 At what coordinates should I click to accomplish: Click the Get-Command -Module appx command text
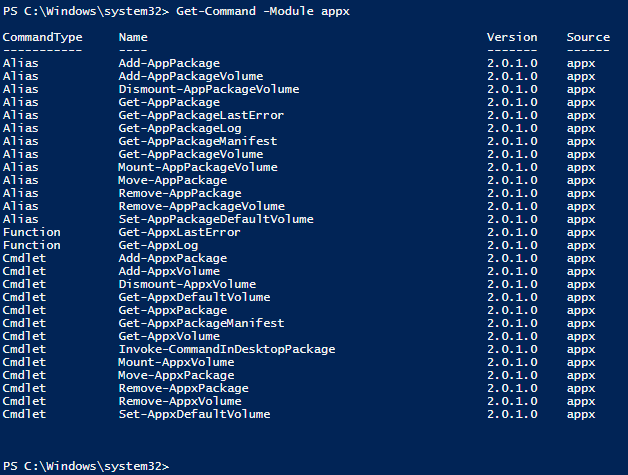click(263, 11)
